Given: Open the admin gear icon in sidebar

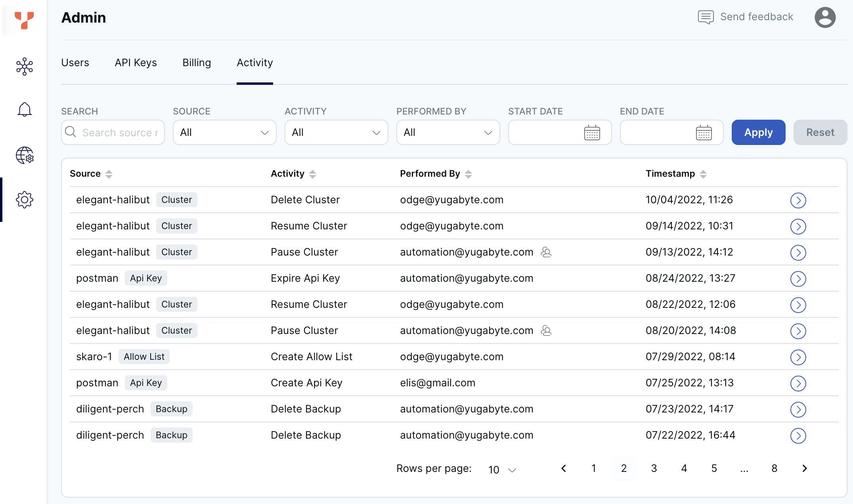Looking at the screenshot, I should pyautogui.click(x=25, y=200).
